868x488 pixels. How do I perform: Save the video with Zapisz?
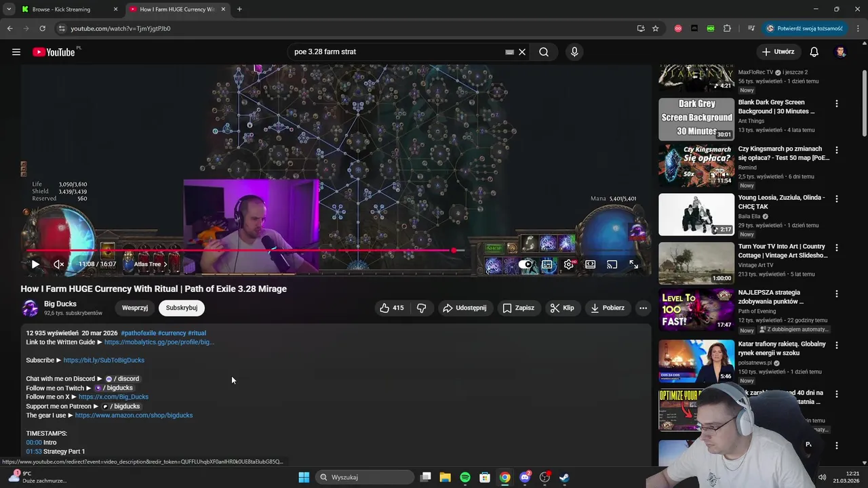tap(518, 308)
